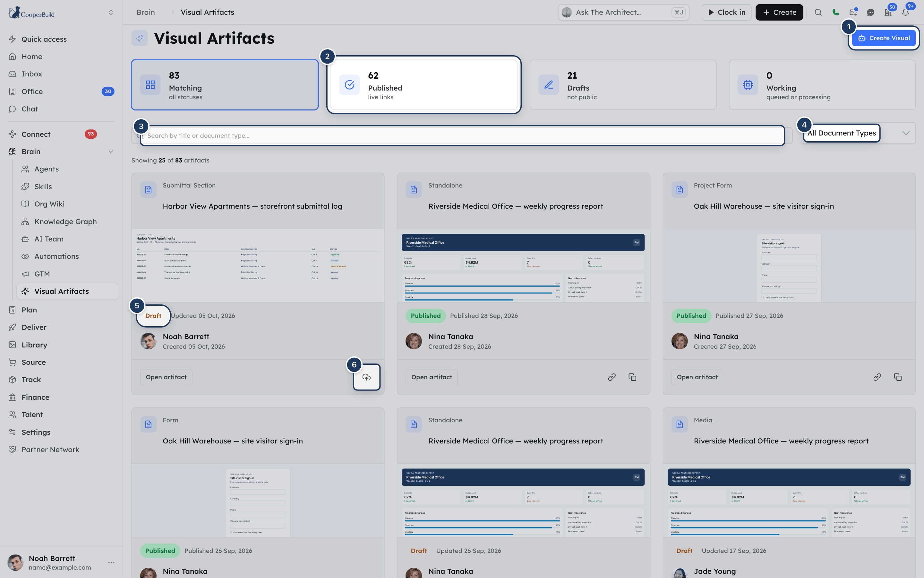Duplicate icon on Riverside Medical published card
Viewport: 924px width, 578px height.
632,377
